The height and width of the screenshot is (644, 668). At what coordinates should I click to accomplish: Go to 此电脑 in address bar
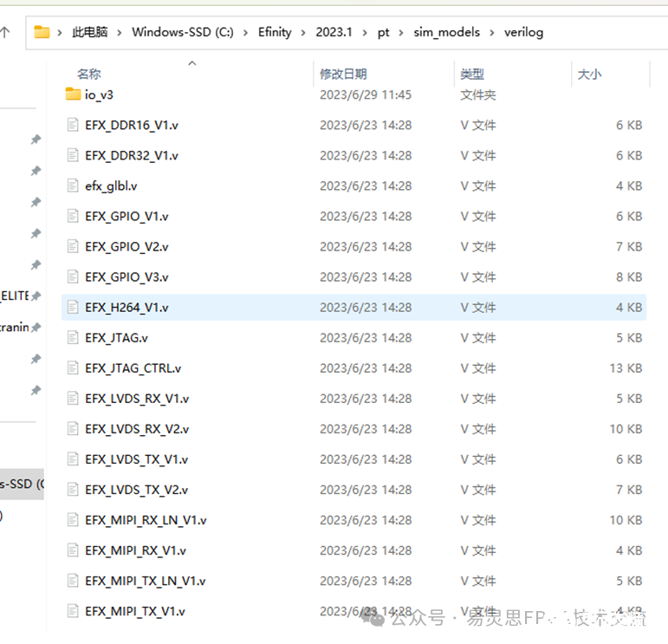click(90, 32)
